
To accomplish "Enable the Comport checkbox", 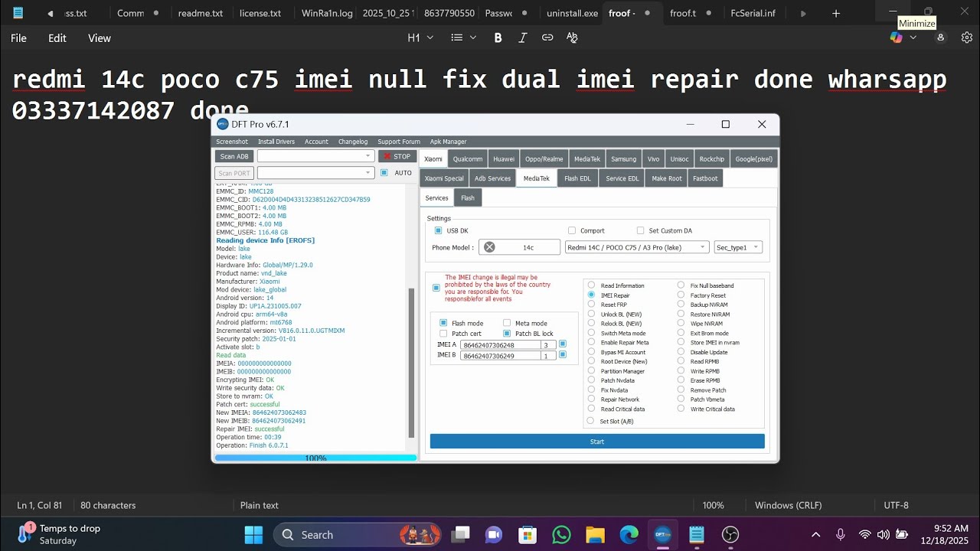I will [572, 230].
